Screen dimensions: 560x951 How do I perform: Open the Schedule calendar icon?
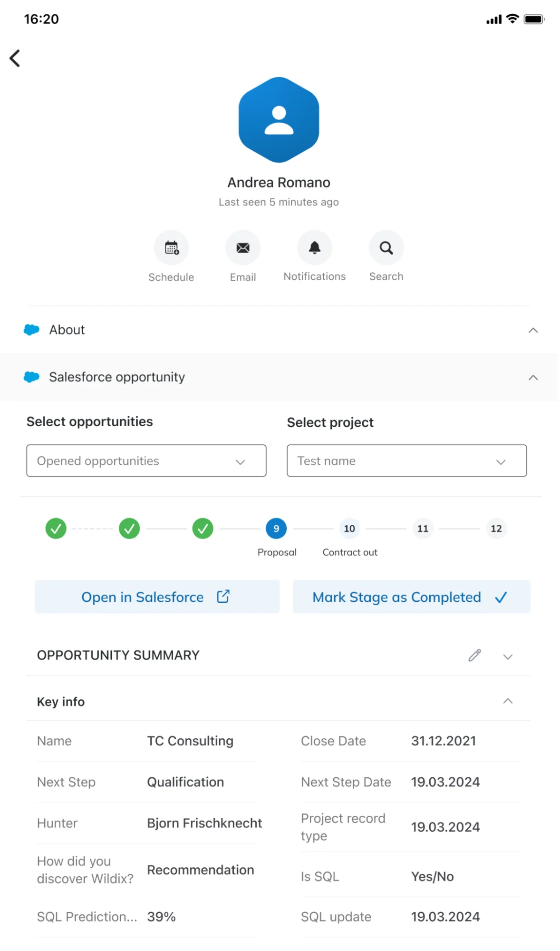171,248
